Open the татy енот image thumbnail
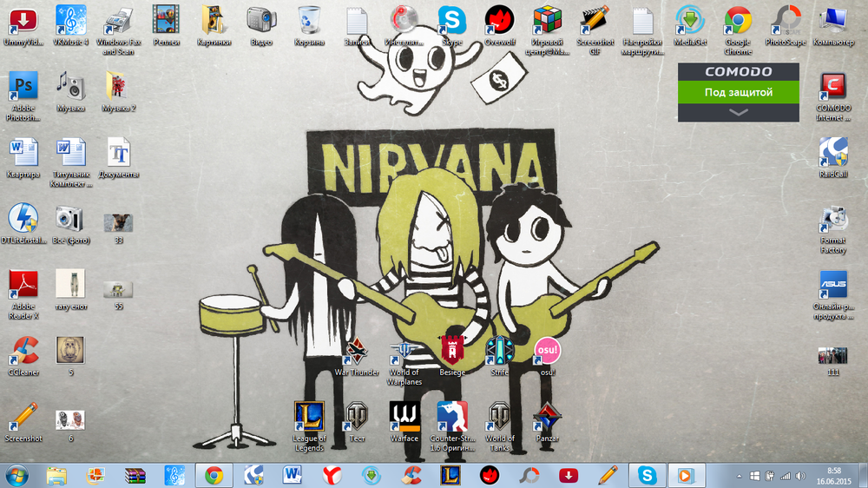Screen dimensions: 868x488 point(71,290)
